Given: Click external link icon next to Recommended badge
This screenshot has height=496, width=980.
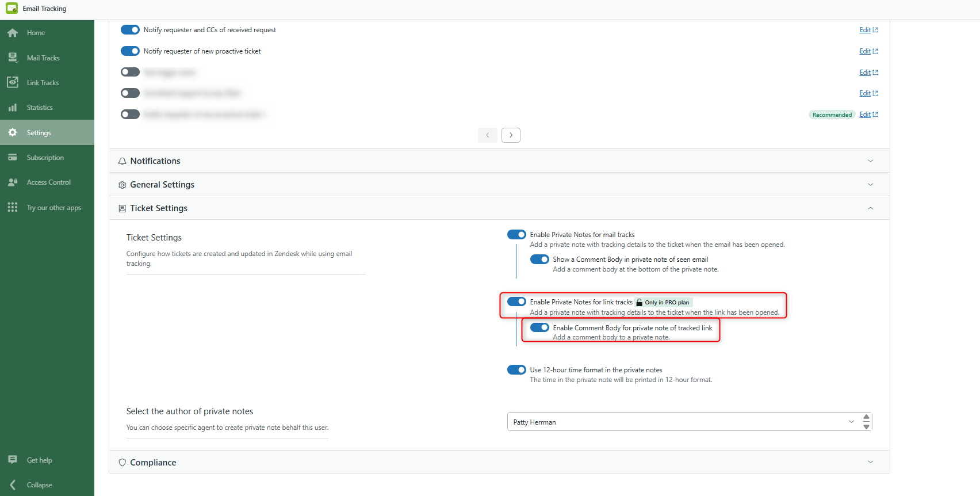Looking at the screenshot, I should coord(875,115).
